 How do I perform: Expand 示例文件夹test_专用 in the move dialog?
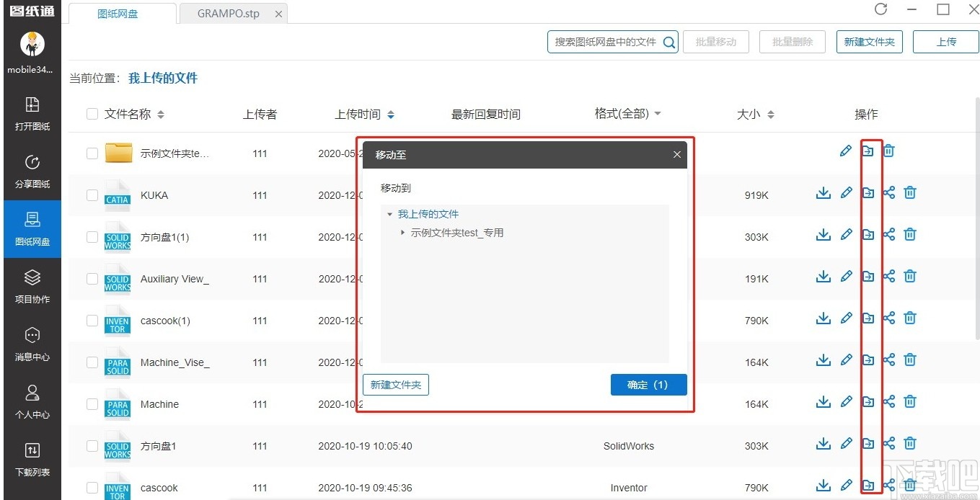tap(402, 232)
